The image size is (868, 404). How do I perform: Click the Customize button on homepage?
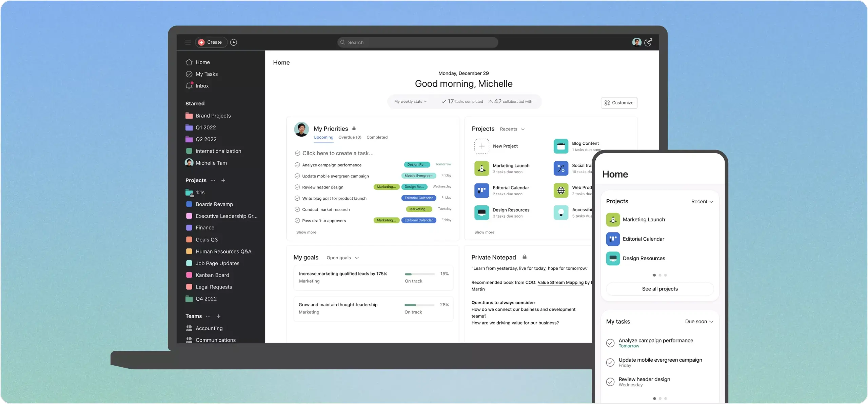pos(619,102)
